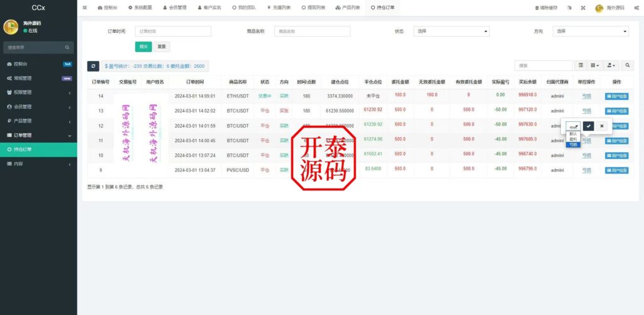Open 常规管理 in the sidebar
The width and height of the screenshot is (644, 315).
pos(38,79)
